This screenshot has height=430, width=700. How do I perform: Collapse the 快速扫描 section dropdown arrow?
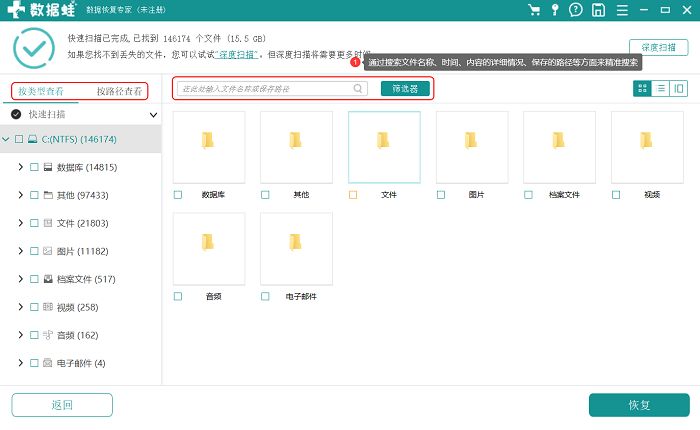(x=153, y=115)
